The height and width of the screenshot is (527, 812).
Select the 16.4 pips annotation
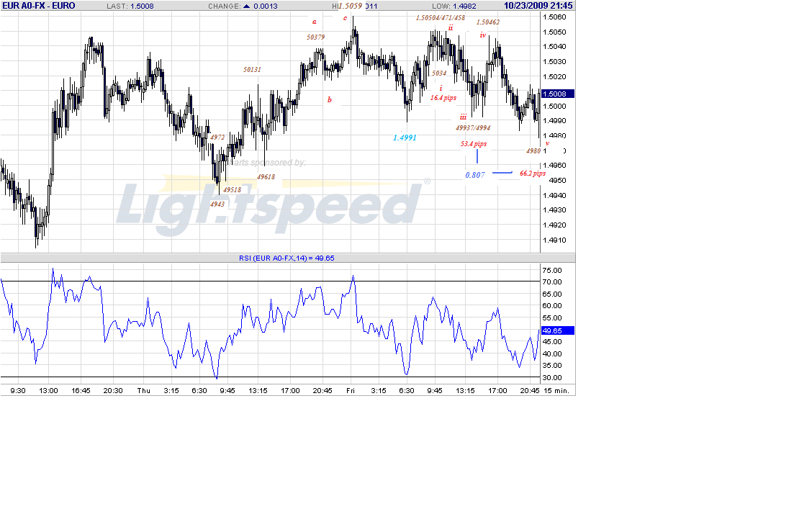(x=443, y=98)
